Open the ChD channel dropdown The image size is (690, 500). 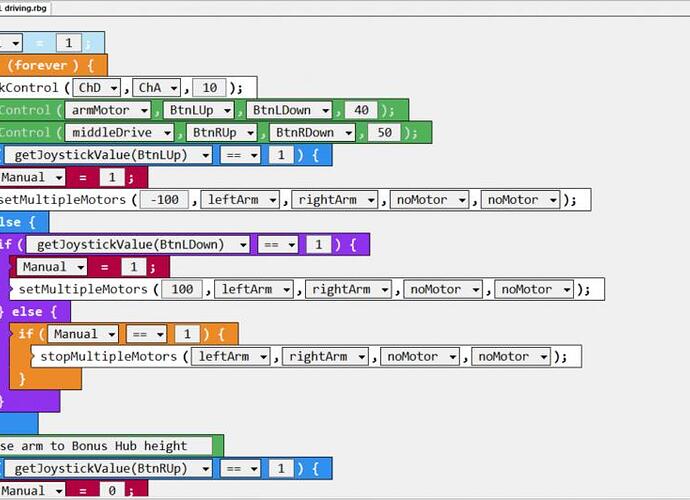click(98, 88)
